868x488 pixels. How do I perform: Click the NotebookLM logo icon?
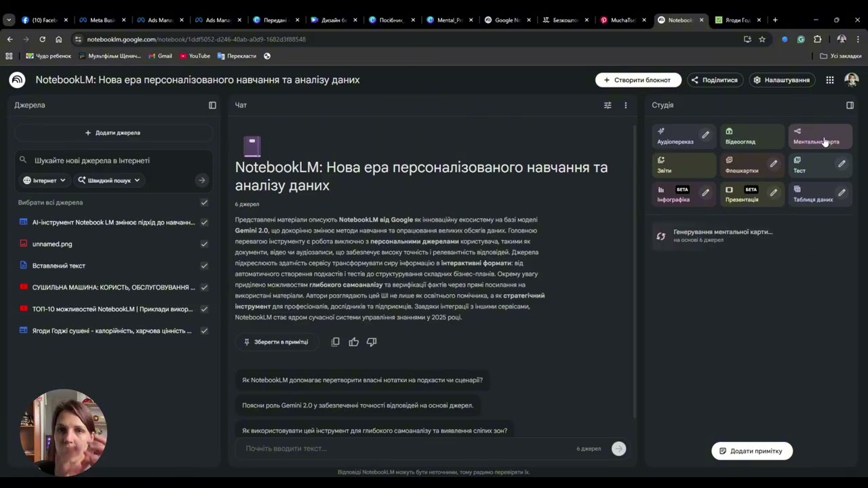tap(17, 80)
